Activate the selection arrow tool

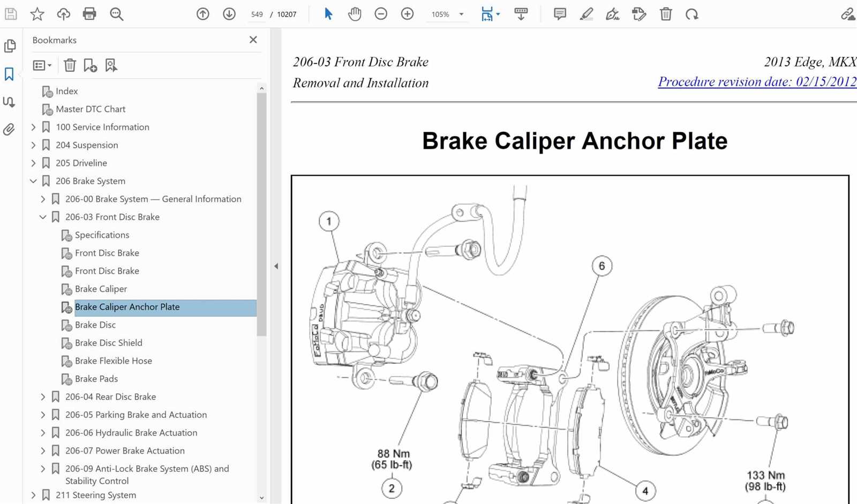(328, 14)
